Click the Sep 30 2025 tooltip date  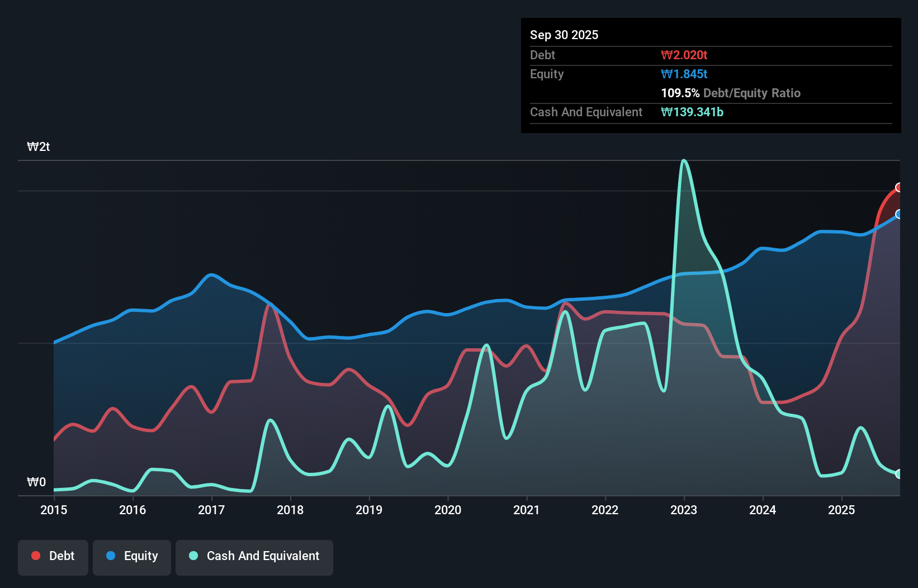click(x=564, y=35)
